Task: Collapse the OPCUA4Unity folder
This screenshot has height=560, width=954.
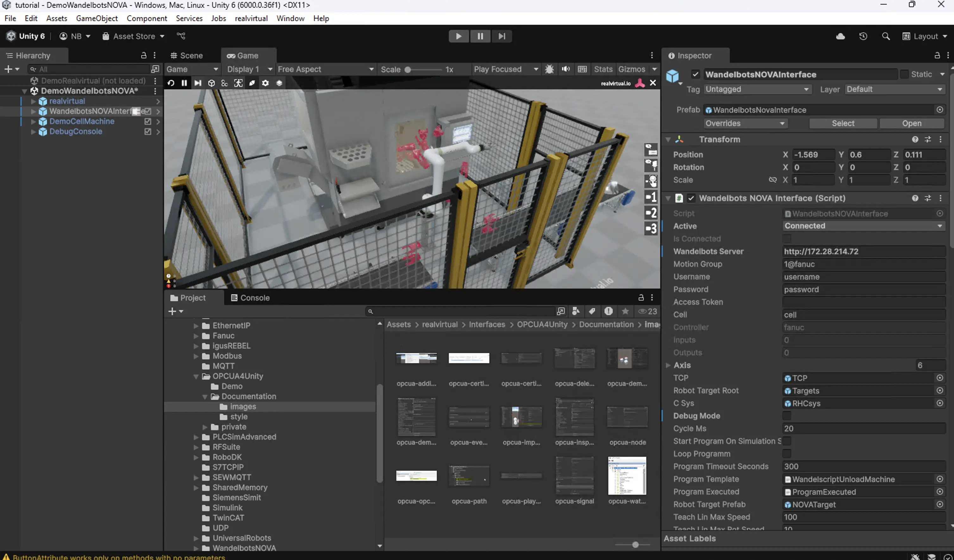Action: point(196,376)
